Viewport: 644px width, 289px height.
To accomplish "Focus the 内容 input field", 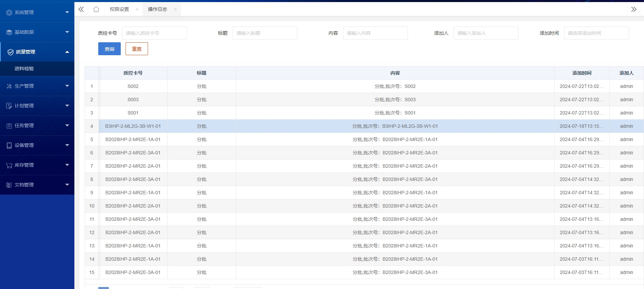I will (376, 33).
